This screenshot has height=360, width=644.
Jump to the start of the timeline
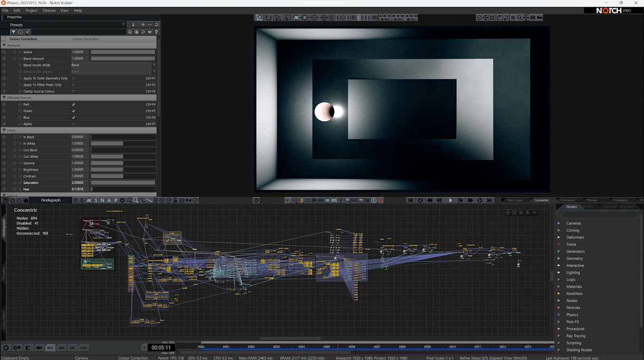click(411, 200)
